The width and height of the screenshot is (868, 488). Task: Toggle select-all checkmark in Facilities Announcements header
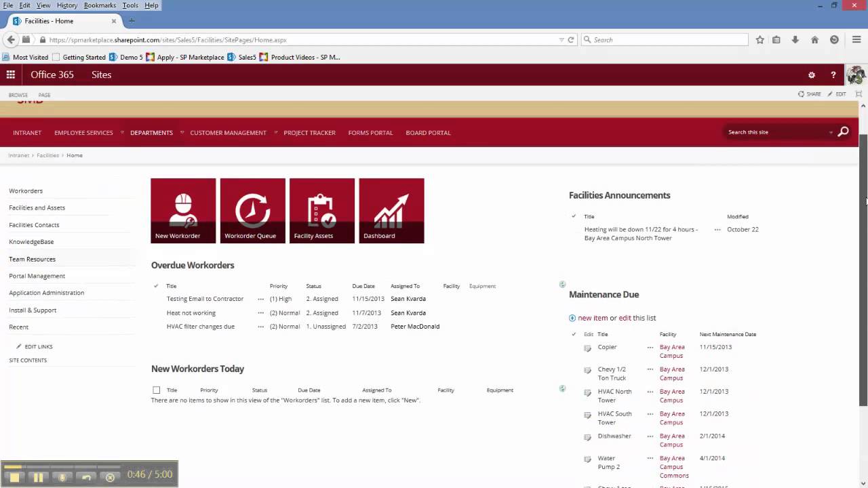(x=574, y=216)
